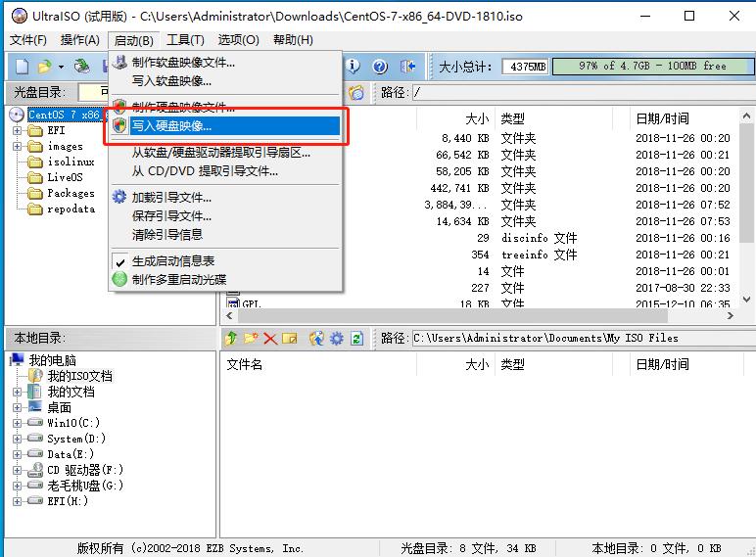
Task: Click the 大小总计 4375MB field
Action: click(x=527, y=67)
